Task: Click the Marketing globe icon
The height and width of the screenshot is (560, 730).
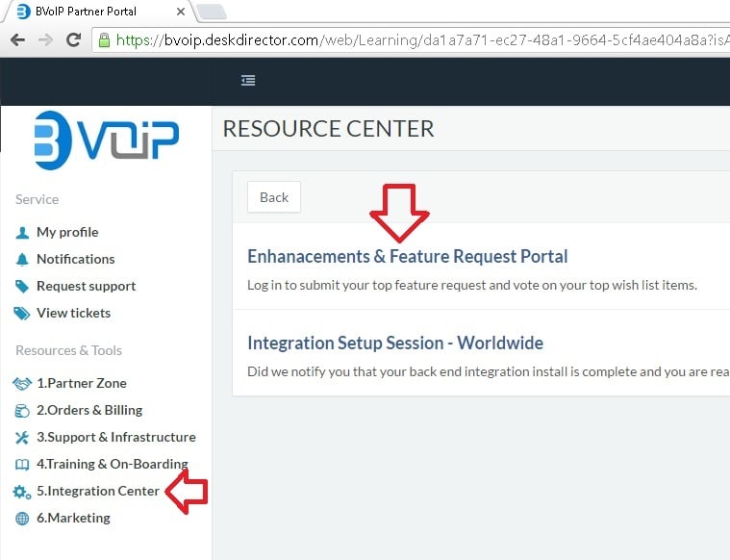Action: pos(22,518)
